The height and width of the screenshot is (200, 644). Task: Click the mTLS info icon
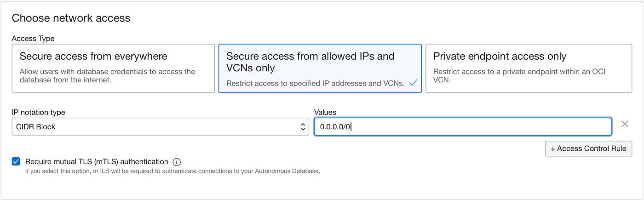click(177, 162)
